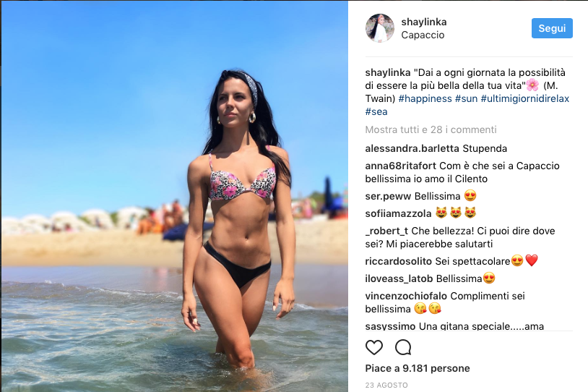Open the #sun hashtag
The image size is (588, 392).
point(466,98)
